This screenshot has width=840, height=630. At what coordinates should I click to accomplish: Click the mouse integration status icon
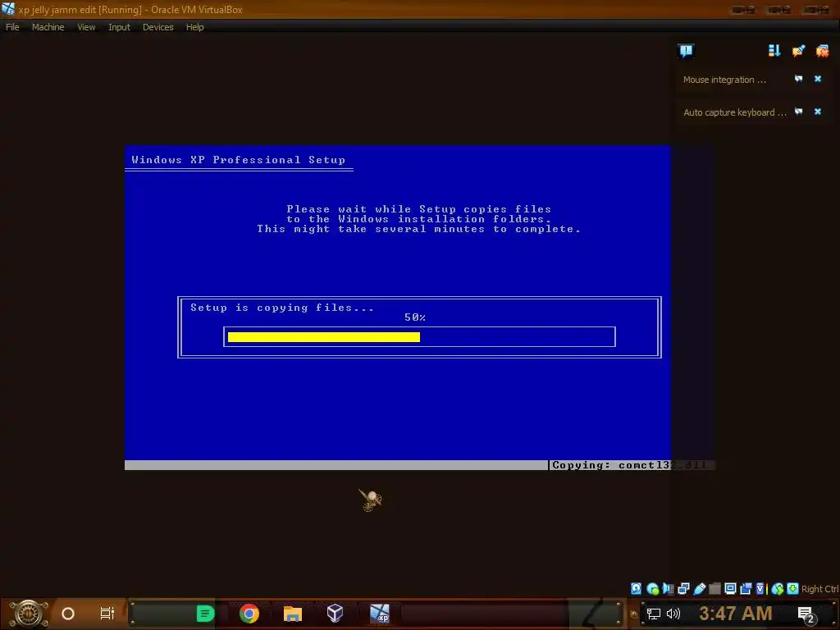pos(778,589)
